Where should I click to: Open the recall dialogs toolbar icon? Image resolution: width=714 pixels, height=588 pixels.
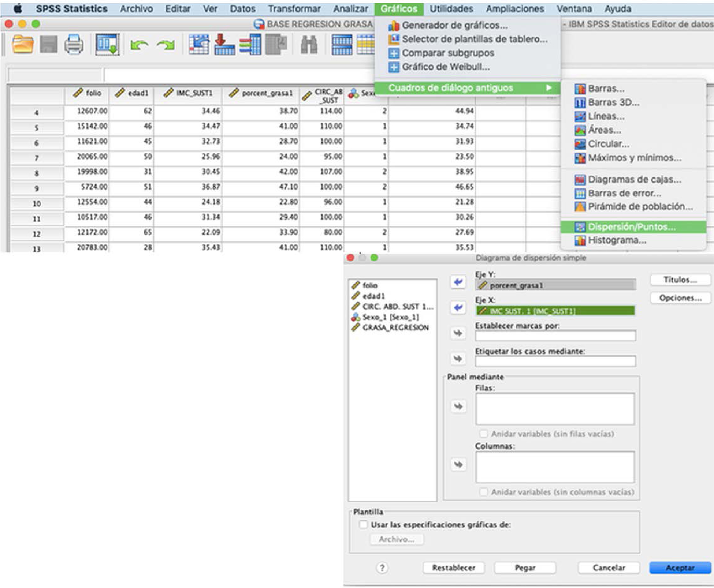(107, 45)
